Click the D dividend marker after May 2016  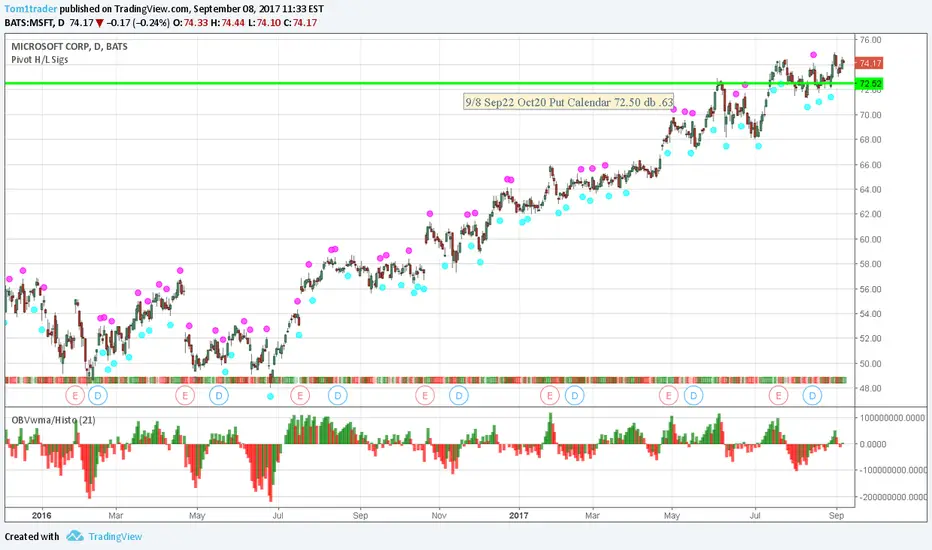(219, 395)
